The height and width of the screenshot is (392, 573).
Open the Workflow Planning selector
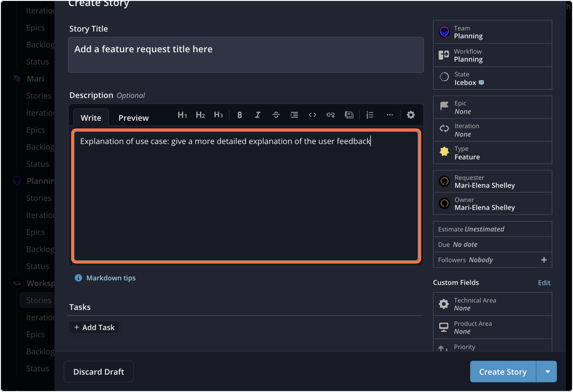[x=492, y=55]
